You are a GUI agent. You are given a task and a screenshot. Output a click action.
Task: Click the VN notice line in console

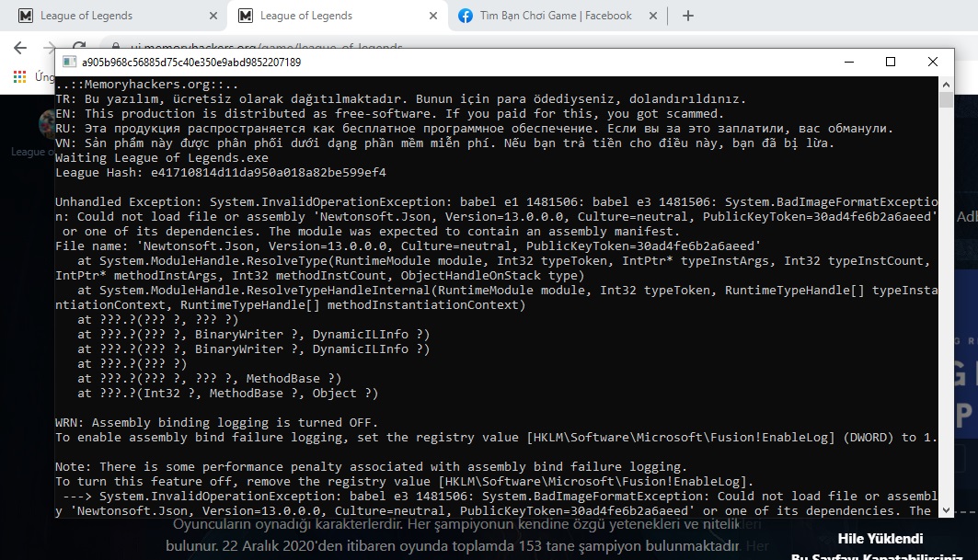click(x=444, y=143)
